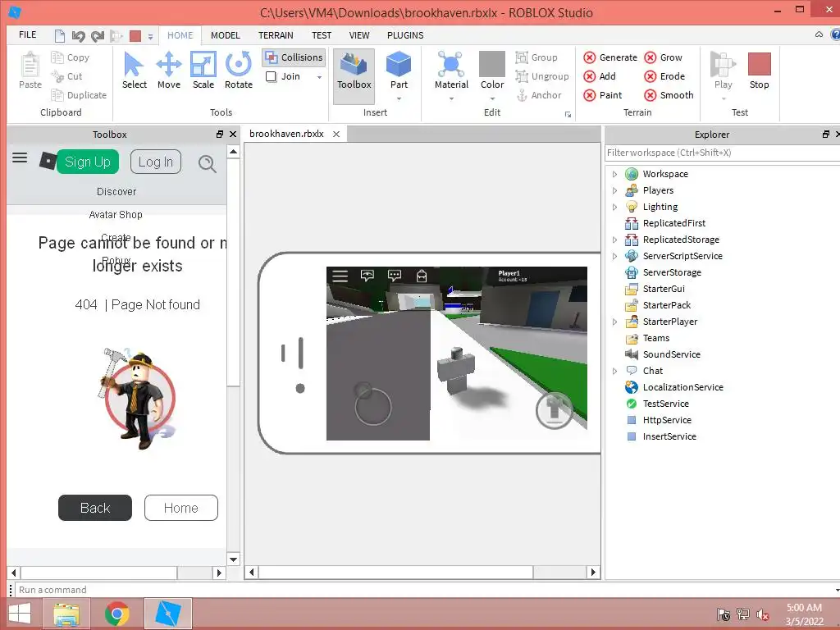This screenshot has height=630, width=840.
Task: Click the Back button on 404 page
Action: [95, 508]
